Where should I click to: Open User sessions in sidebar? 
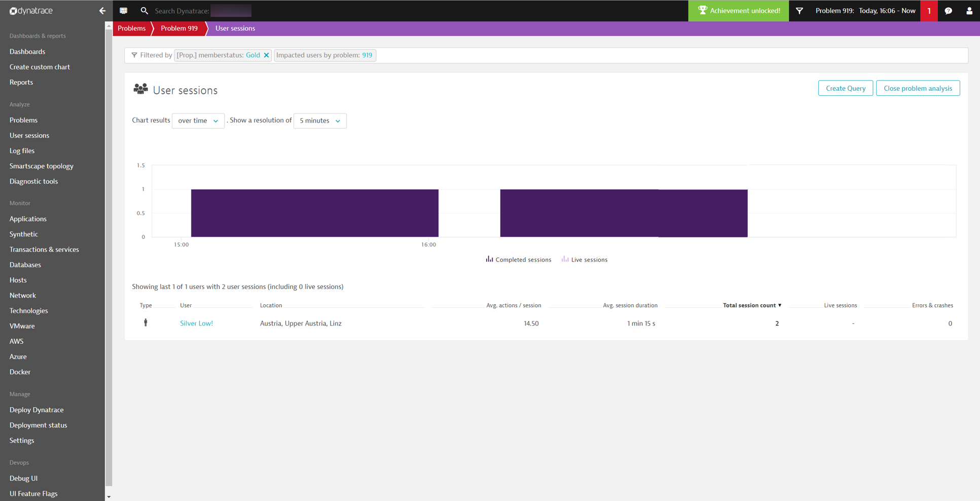tap(29, 135)
